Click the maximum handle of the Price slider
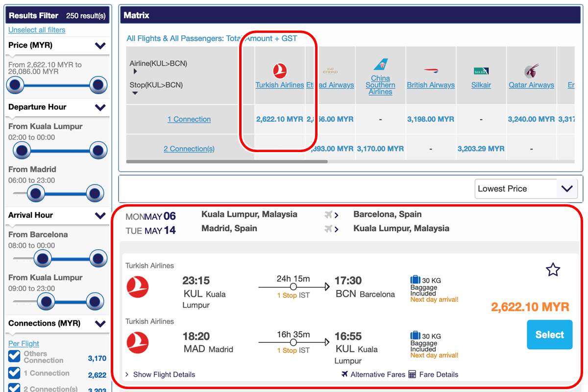588x392 pixels. coord(98,85)
